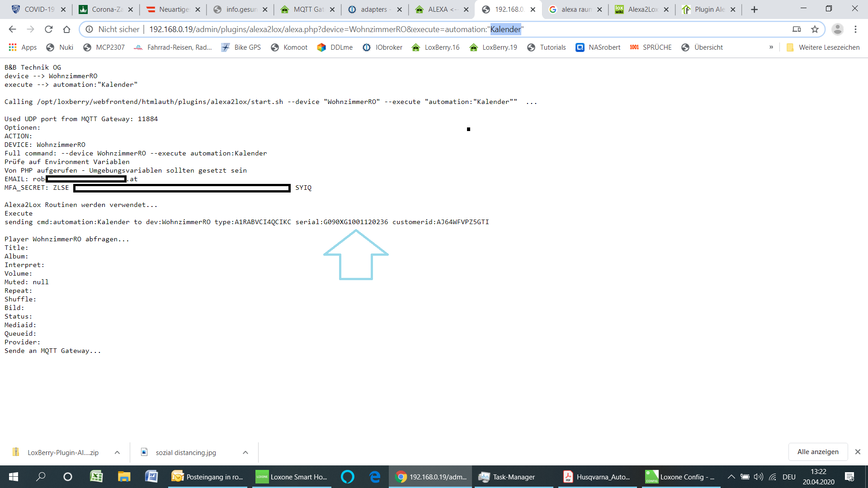
Task: Expand options for the LoxBerry-Plugin zip download
Action: coord(117,452)
